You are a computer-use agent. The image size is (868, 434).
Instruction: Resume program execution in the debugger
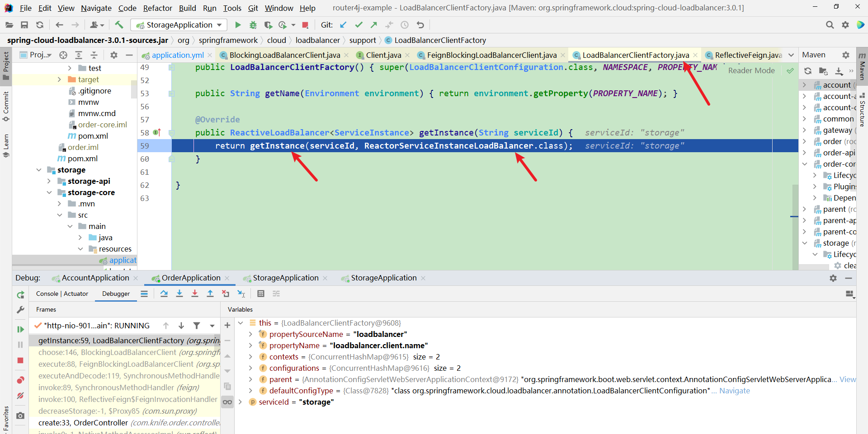tap(20, 329)
